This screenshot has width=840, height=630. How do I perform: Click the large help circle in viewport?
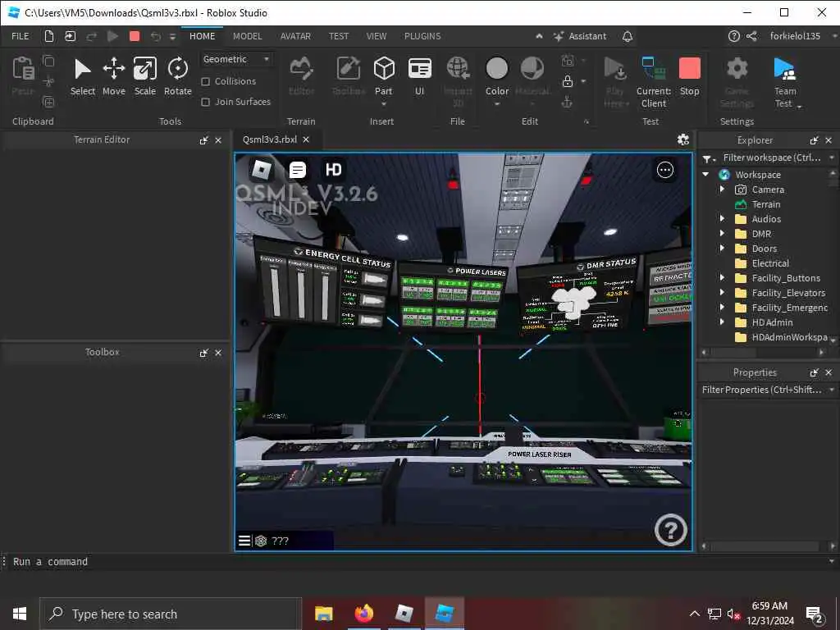tap(671, 530)
